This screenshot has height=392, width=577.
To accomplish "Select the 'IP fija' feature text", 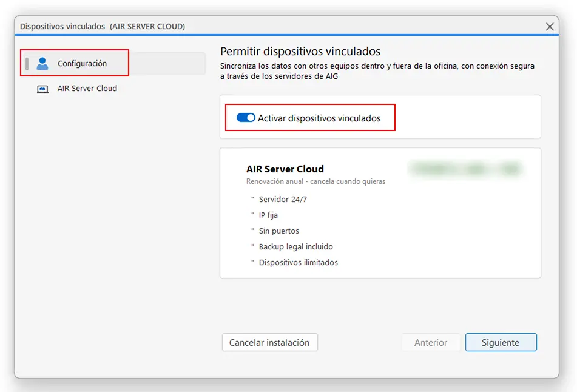I will pos(268,215).
